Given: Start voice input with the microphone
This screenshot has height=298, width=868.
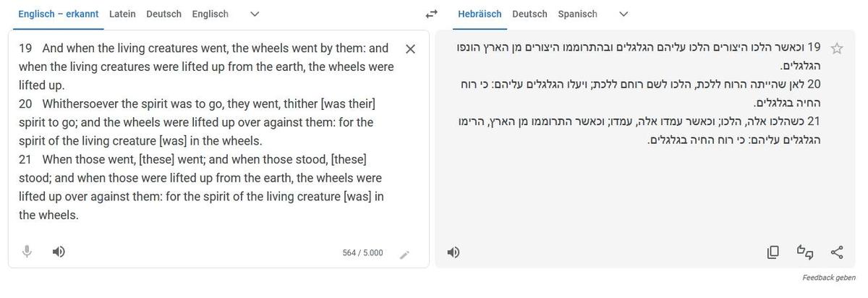Looking at the screenshot, I should coord(27,252).
